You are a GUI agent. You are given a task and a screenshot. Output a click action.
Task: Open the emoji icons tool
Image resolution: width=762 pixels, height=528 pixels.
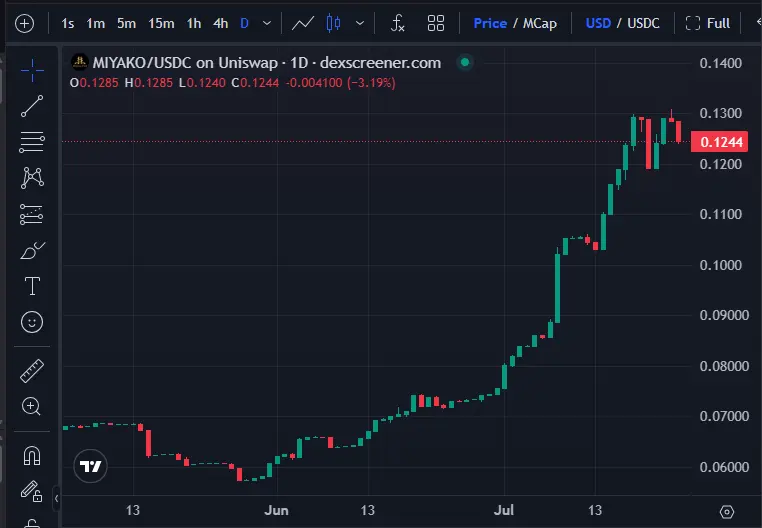pos(32,322)
